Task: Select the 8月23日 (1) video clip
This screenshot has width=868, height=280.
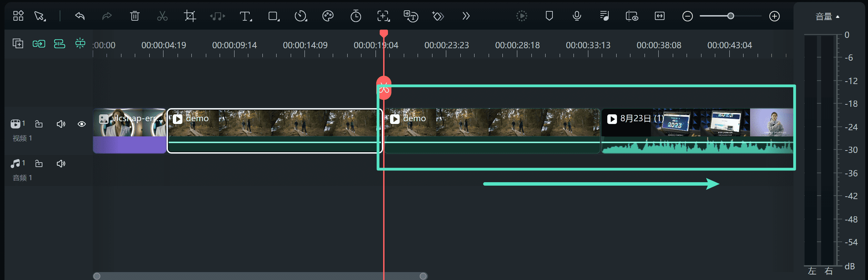Action: (x=697, y=131)
